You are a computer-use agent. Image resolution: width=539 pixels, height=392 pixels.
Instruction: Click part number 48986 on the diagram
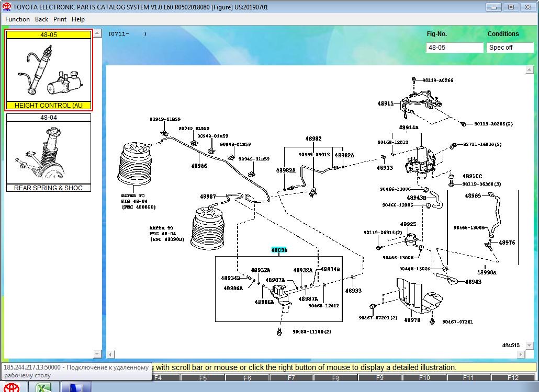[198, 166]
